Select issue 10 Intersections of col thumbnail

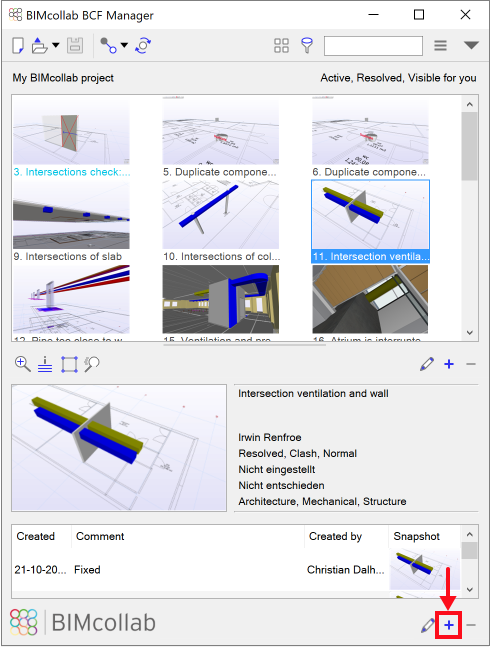point(221,221)
